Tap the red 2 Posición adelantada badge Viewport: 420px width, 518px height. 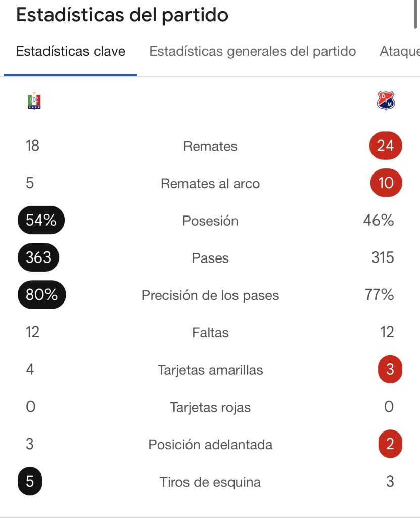[x=390, y=444]
